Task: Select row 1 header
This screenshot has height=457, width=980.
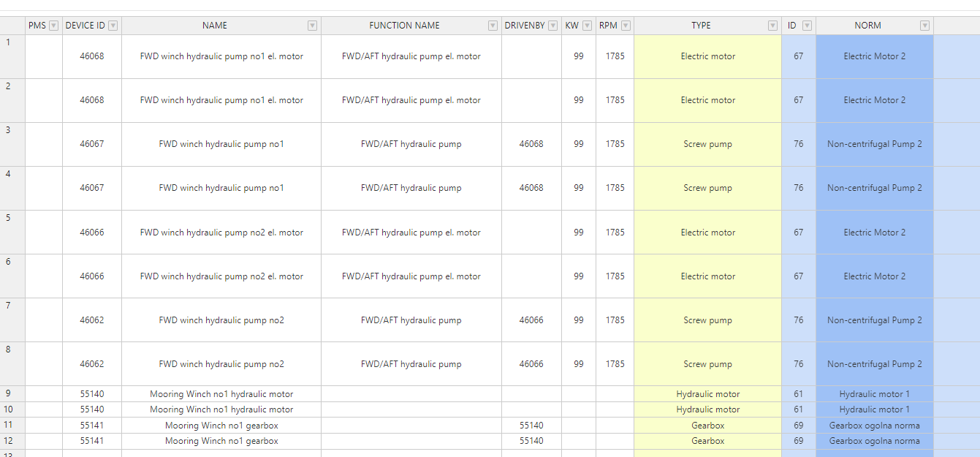Action: click(12, 56)
